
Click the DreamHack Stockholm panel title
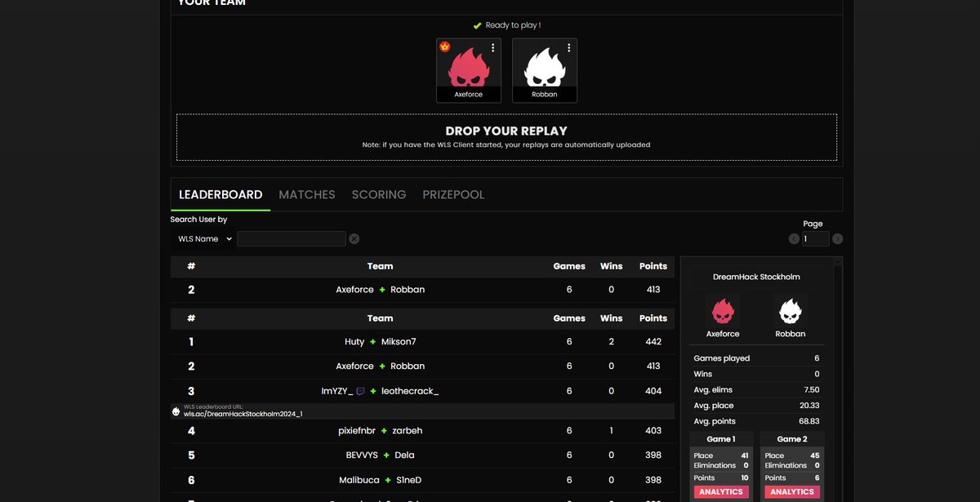pos(756,277)
